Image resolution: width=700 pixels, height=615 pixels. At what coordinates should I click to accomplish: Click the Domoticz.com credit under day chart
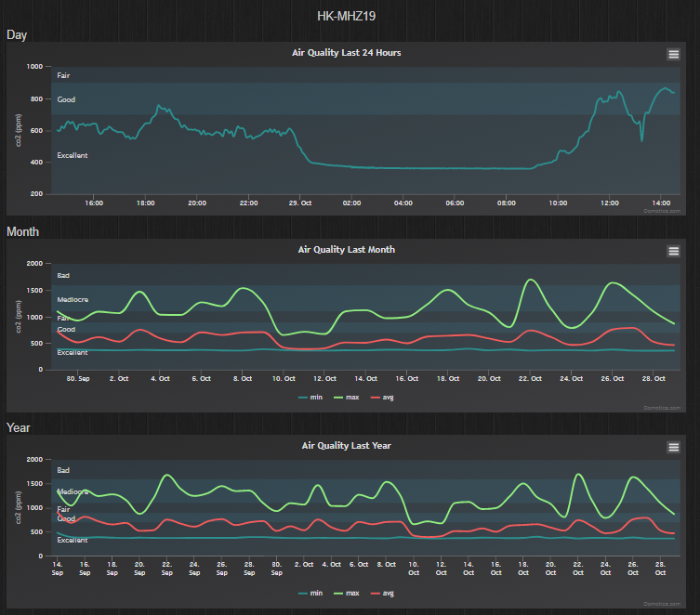point(662,211)
